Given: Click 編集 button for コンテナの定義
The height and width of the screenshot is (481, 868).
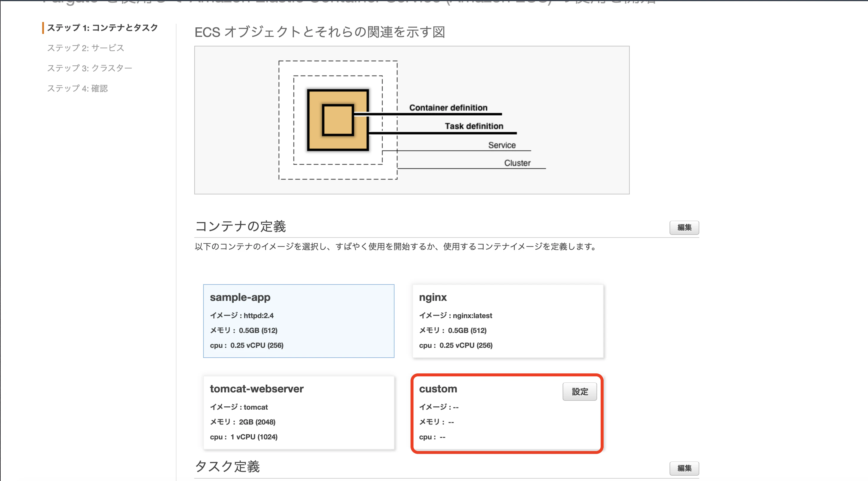Looking at the screenshot, I should click(684, 228).
